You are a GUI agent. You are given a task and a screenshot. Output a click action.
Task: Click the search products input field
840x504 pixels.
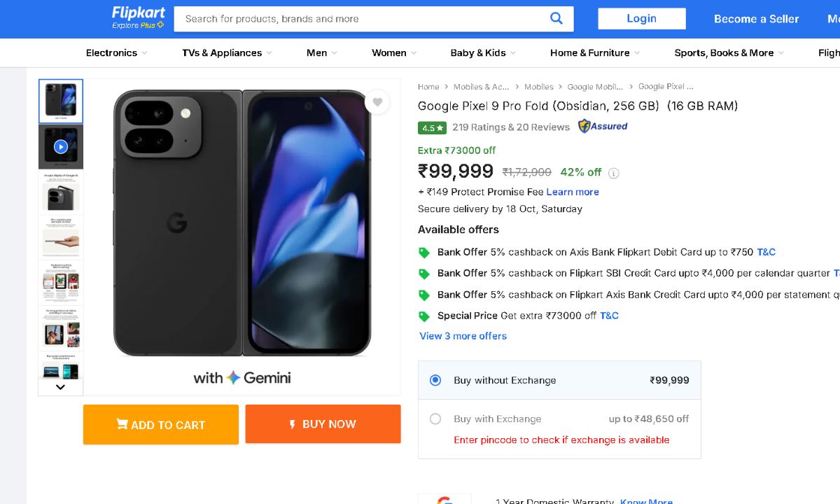point(360,19)
